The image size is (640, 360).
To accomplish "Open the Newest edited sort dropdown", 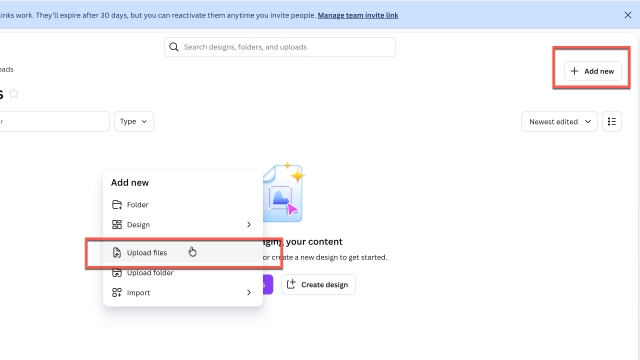I will coord(559,122).
